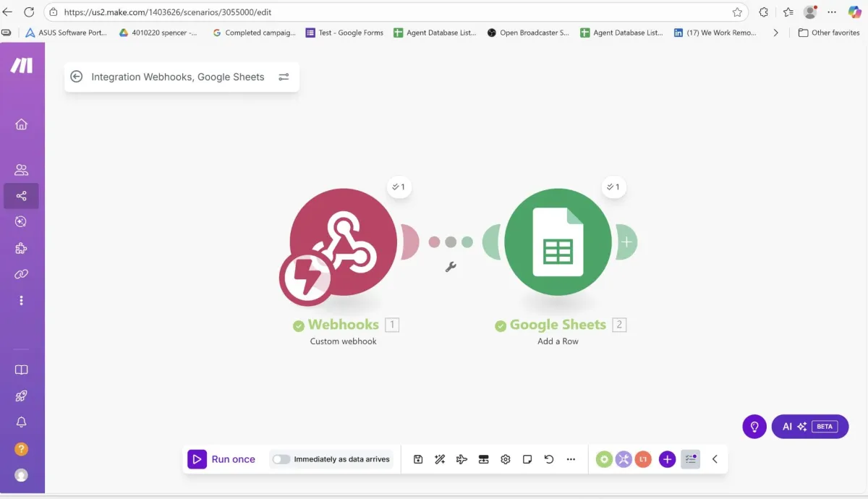Open the ASUS Software Port... bookmark

pyautogui.click(x=66, y=33)
